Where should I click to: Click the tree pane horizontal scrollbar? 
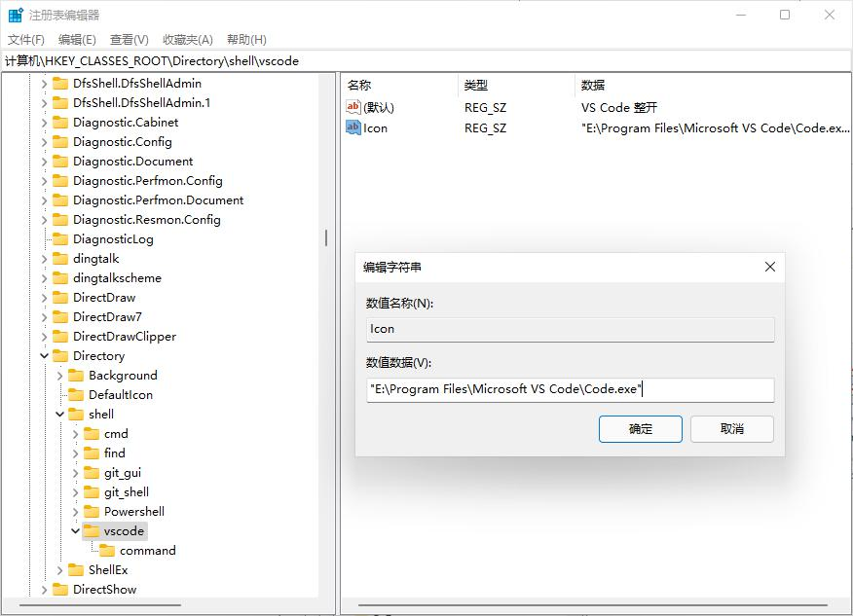(100, 604)
